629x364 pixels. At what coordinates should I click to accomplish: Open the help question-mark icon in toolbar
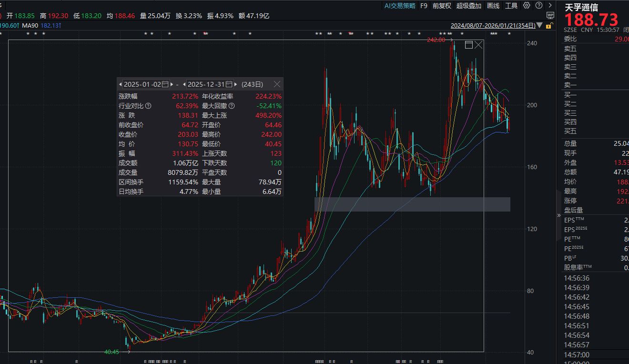(538, 5)
